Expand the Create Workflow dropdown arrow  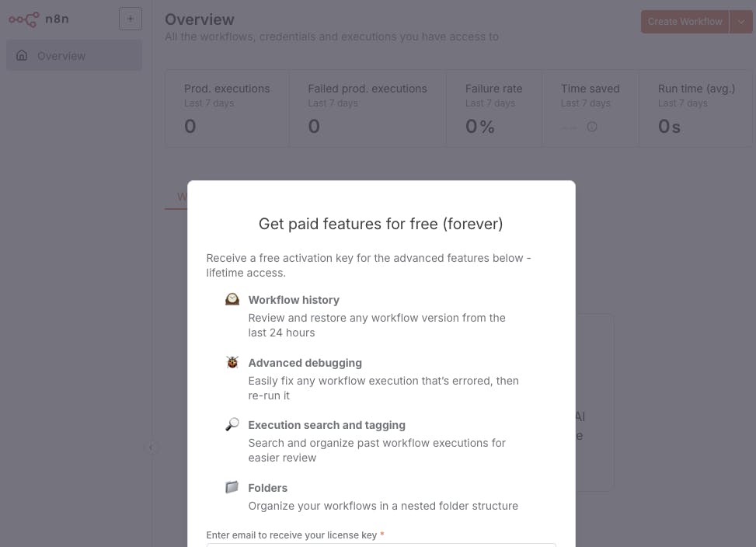pos(740,22)
